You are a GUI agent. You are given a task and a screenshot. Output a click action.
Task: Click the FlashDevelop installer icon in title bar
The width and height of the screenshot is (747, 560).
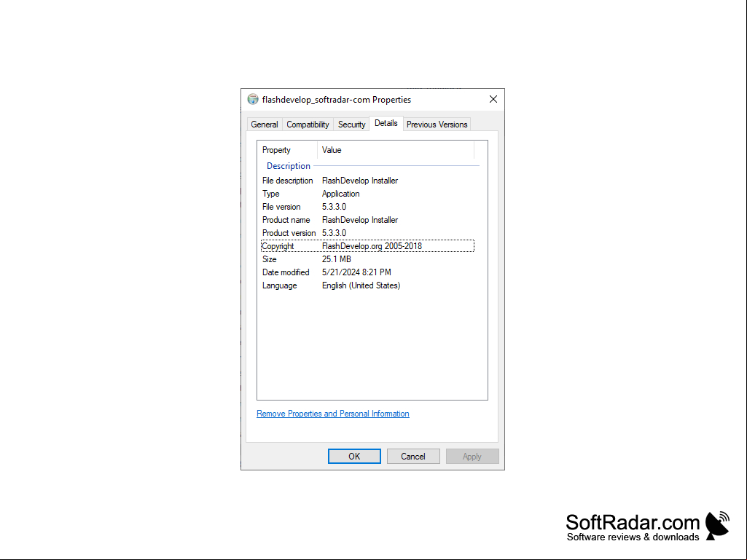pos(253,99)
